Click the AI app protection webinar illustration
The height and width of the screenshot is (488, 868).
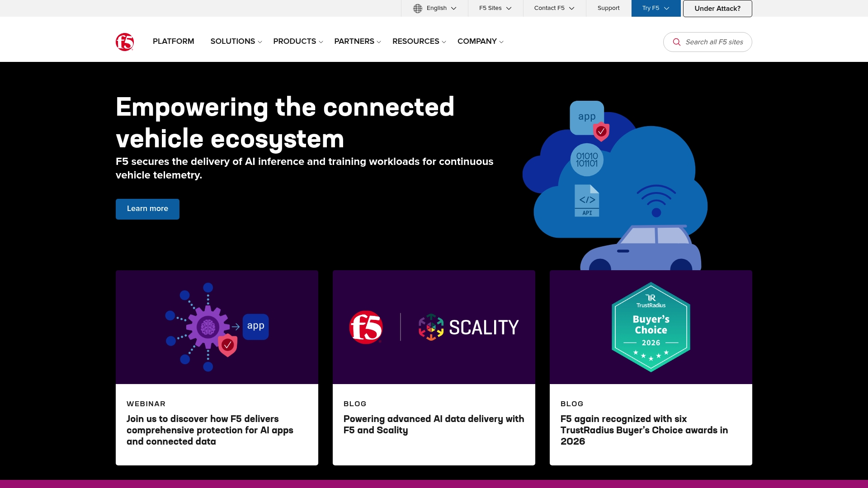pos(208,327)
